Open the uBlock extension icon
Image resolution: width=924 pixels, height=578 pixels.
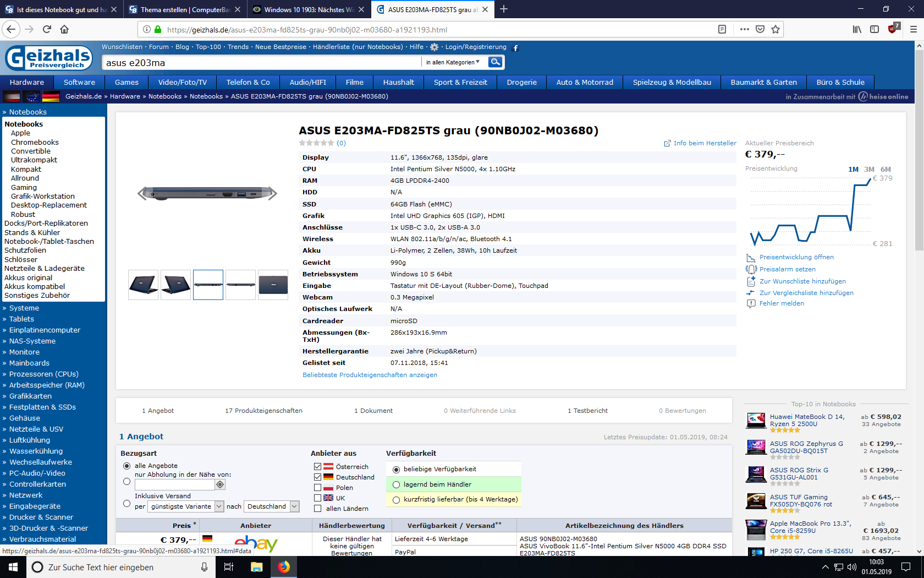pyautogui.click(x=893, y=28)
